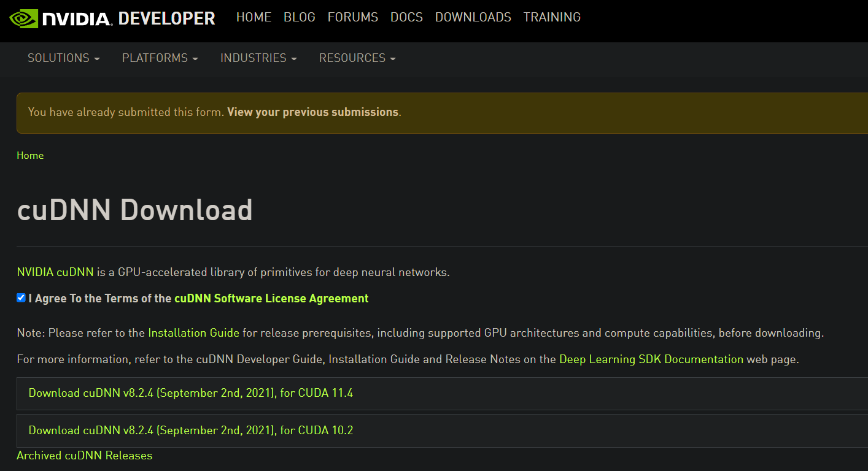The width and height of the screenshot is (868, 471).
Task: Open the Downloads page
Action: 473,17
